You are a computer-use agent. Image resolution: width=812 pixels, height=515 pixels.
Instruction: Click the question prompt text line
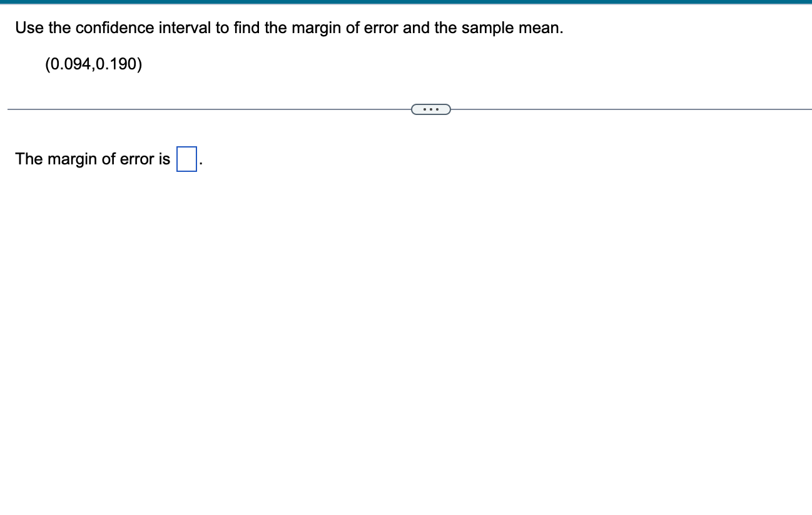289,27
